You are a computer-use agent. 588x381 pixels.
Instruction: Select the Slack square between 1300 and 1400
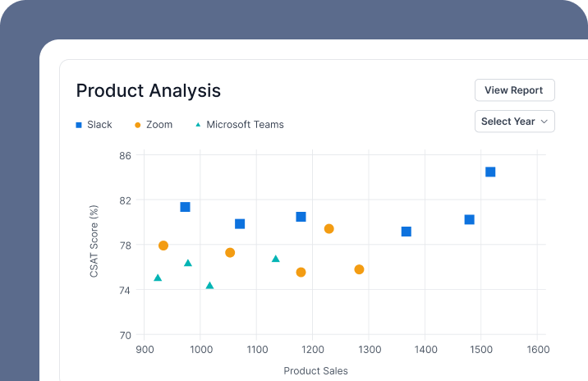[407, 232]
